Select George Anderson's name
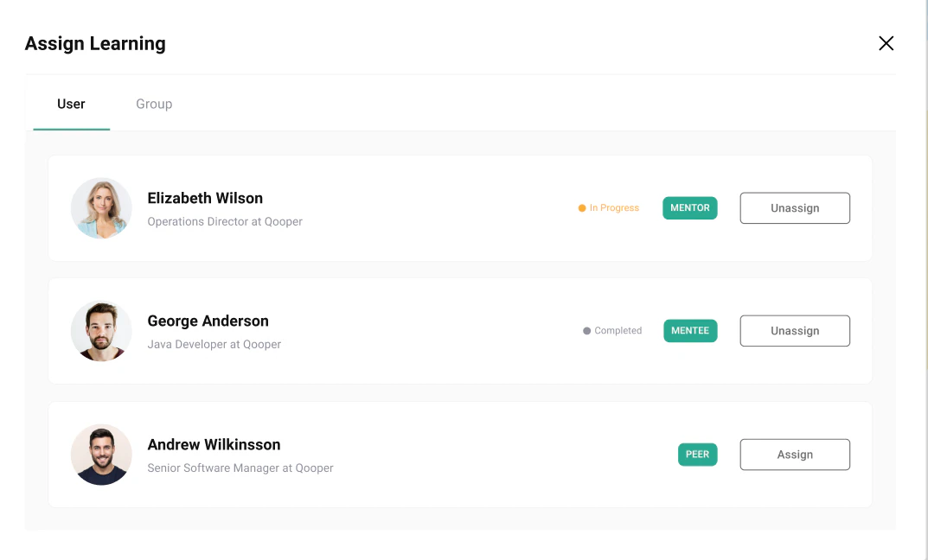The height and width of the screenshot is (560, 928). [x=208, y=321]
